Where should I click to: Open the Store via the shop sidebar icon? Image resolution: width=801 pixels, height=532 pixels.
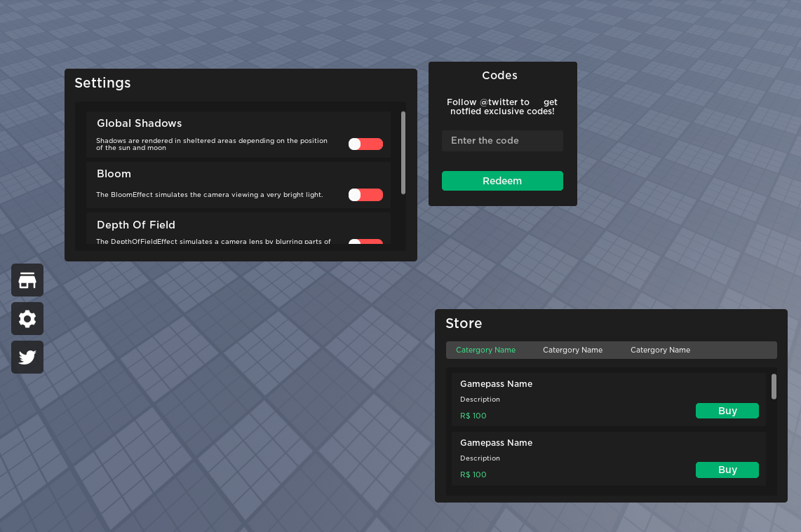(27, 280)
